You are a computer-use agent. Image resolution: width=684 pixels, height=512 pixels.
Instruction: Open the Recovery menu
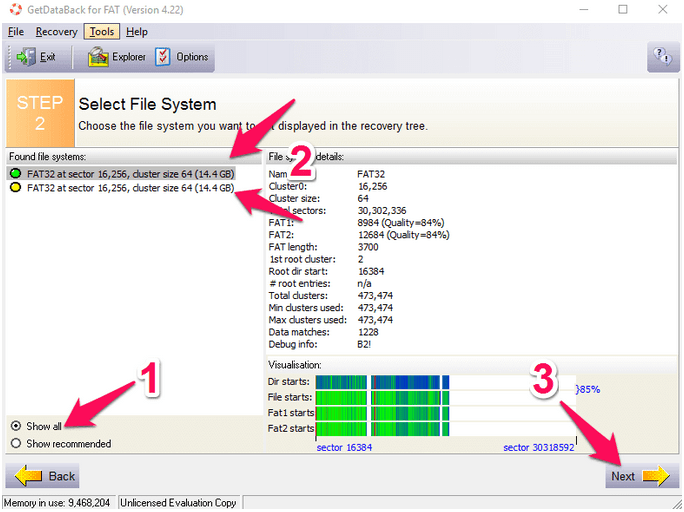pyautogui.click(x=56, y=32)
